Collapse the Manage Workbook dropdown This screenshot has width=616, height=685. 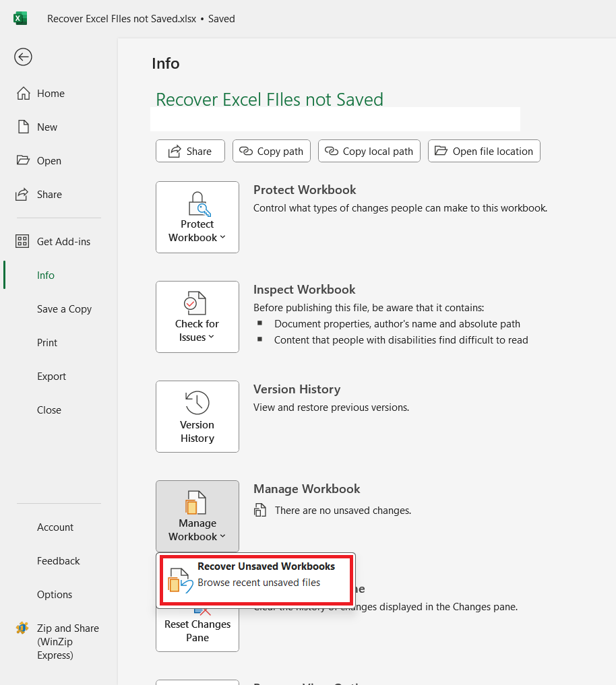[x=197, y=516]
